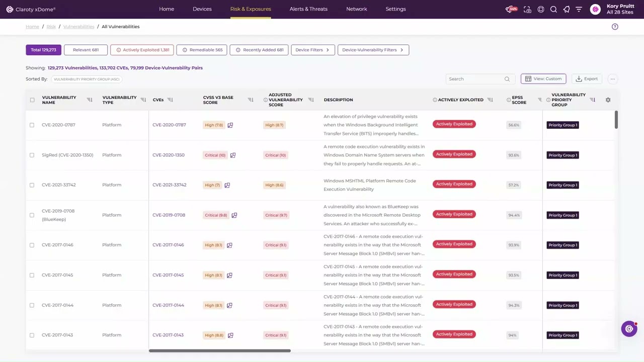This screenshot has height=362, width=644.
Task: Click the Home breadcrumb link
Action: (x=32, y=27)
